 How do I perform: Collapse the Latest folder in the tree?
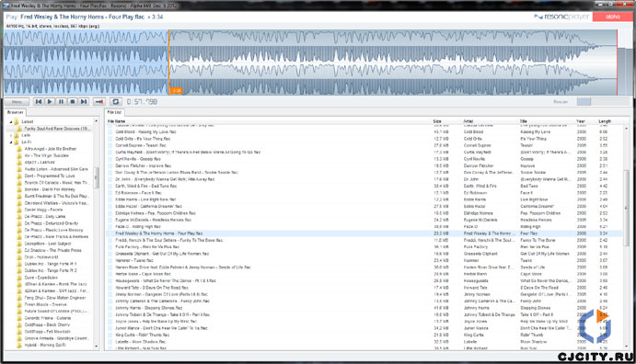(11, 121)
